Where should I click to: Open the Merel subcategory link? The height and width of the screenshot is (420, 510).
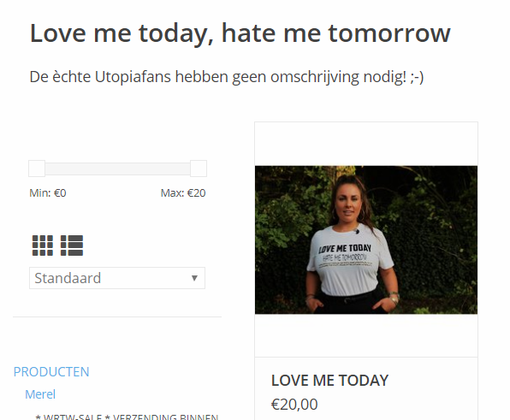click(x=40, y=394)
